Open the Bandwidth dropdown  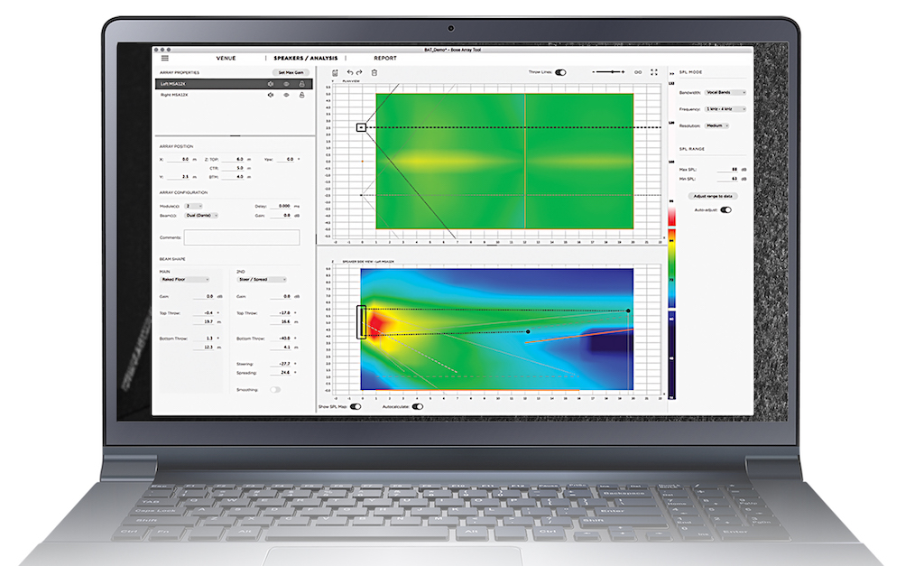point(725,92)
